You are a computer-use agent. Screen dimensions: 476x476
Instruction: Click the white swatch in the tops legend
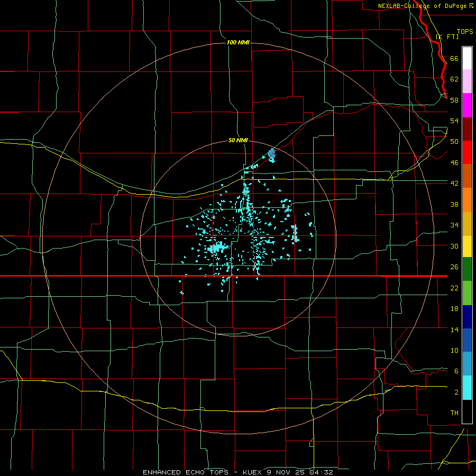point(467,58)
